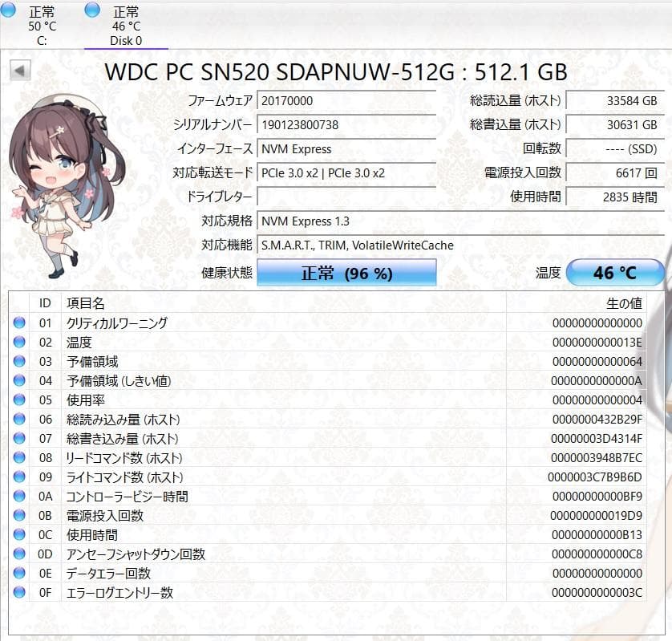
Task: Select the C: drive status at 50 °C
Action: (42, 26)
